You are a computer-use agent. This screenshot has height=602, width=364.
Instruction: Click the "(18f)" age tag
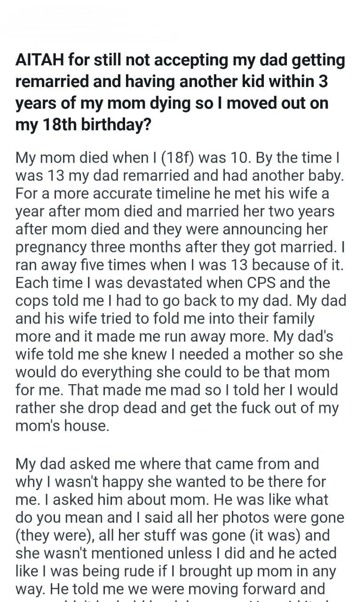138,158
